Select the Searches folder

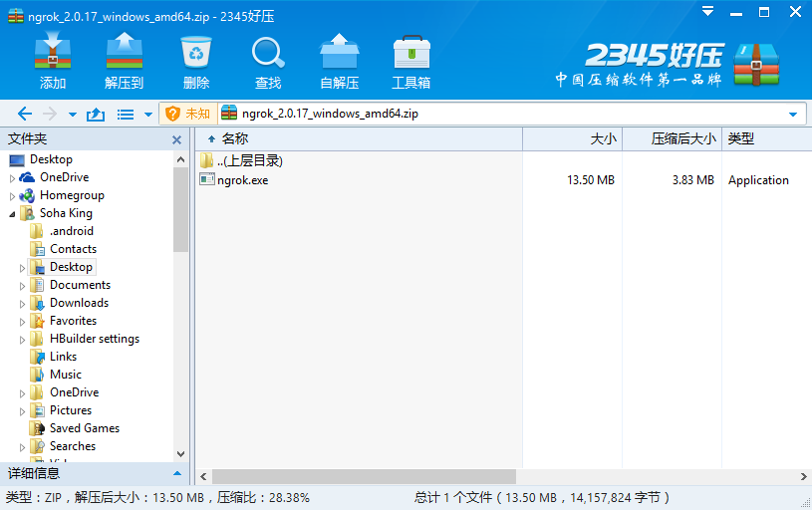click(73, 446)
